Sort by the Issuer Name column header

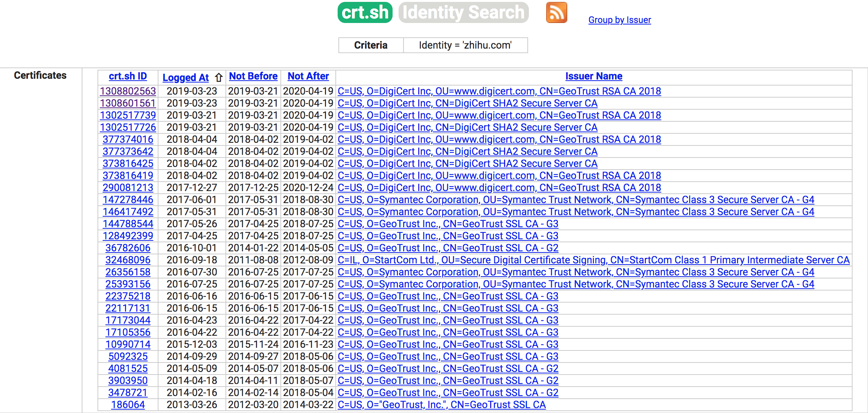pos(593,76)
